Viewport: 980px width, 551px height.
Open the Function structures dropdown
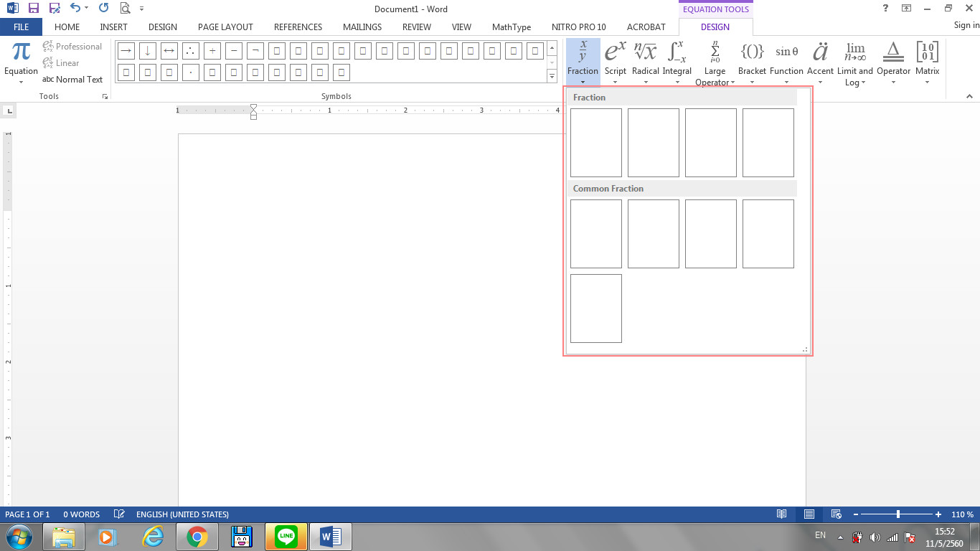(786, 62)
